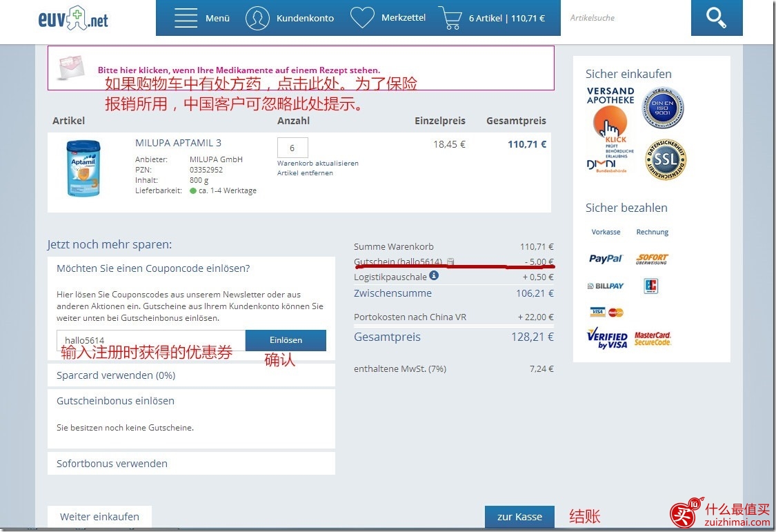Click the 'Sicher einkaufen' heading
The width and height of the screenshot is (776, 532).
[628, 75]
